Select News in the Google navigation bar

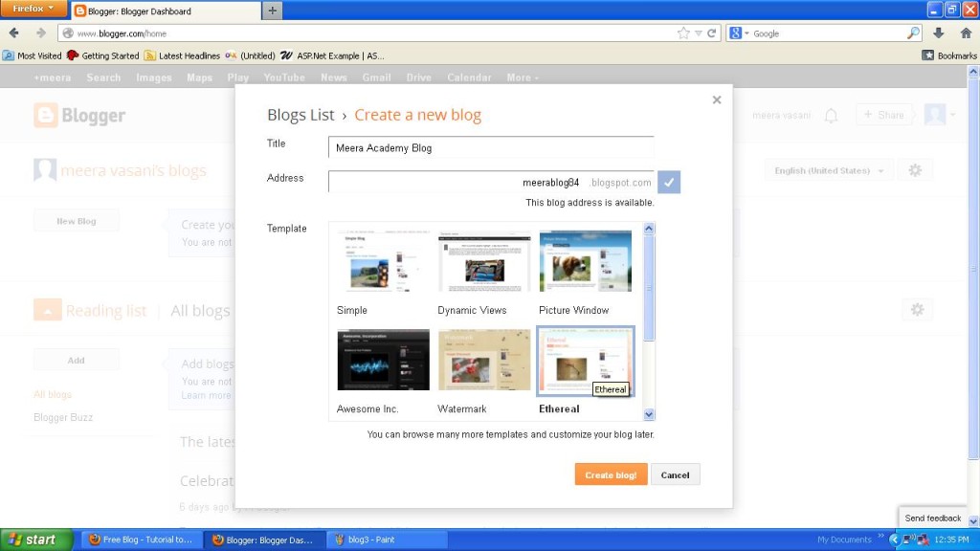(x=333, y=77)
